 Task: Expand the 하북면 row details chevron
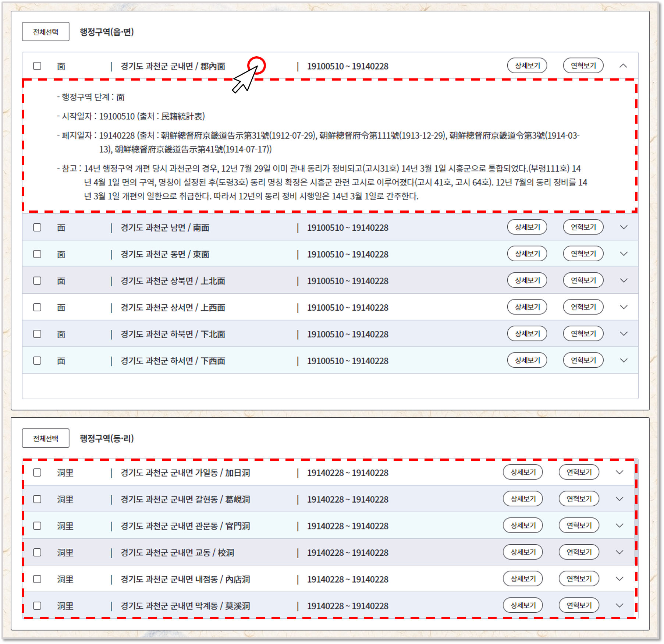pyautogui.click(x=624, y=334)
